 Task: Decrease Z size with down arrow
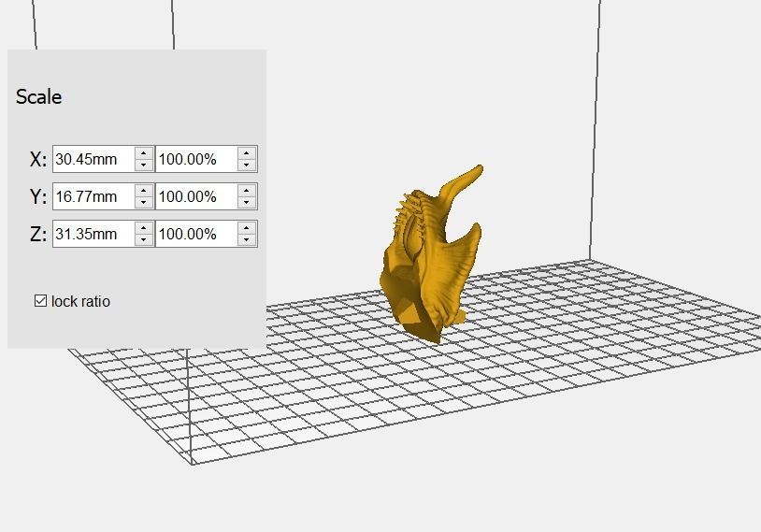[x=144, y=239]
